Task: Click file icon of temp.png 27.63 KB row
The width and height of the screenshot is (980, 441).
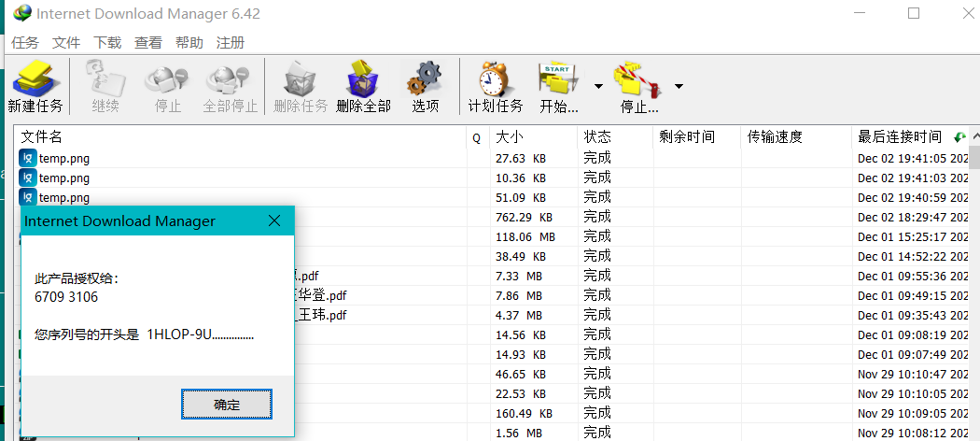Action: (x=27, y=158)
